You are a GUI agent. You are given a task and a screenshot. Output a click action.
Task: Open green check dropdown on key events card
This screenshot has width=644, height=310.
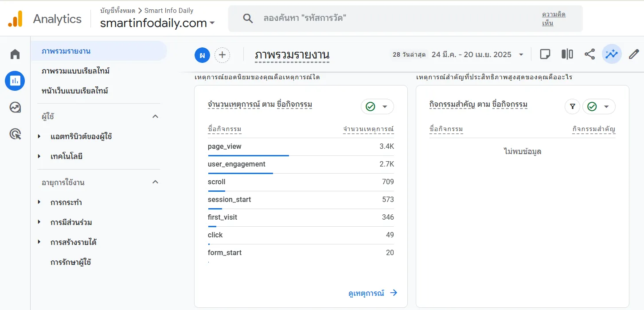tap(599, 106)
